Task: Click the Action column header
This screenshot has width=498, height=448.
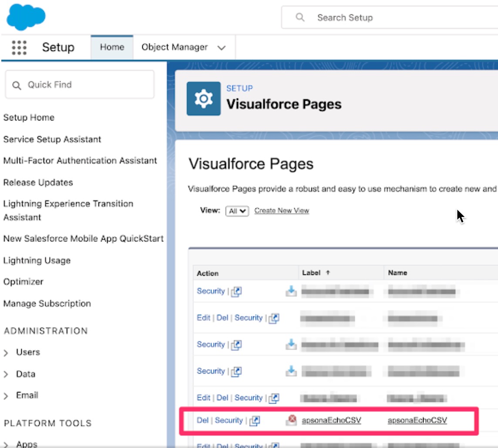Action: point(208,274)
